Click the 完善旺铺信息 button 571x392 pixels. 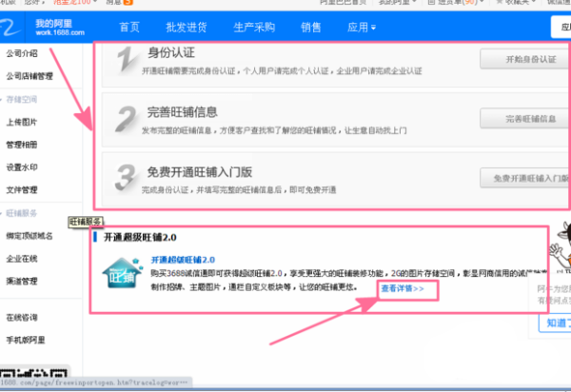(524, 118)
